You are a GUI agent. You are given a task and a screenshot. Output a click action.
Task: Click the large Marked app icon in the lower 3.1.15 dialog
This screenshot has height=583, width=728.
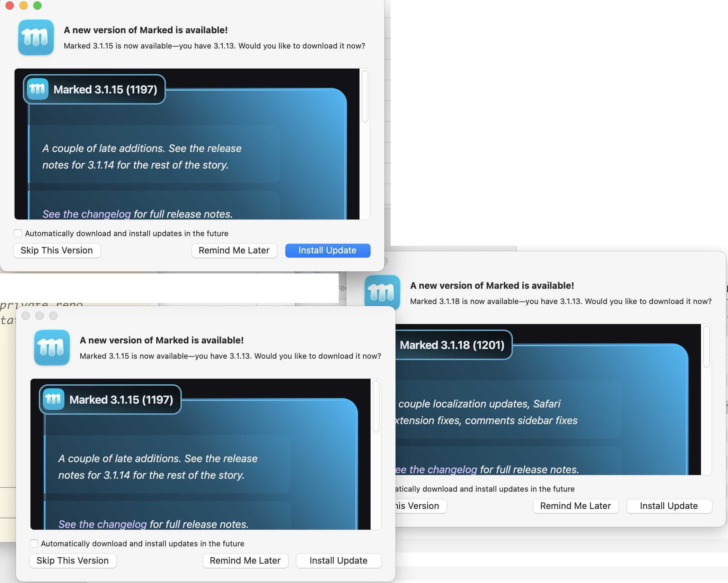tap(52, 348)
